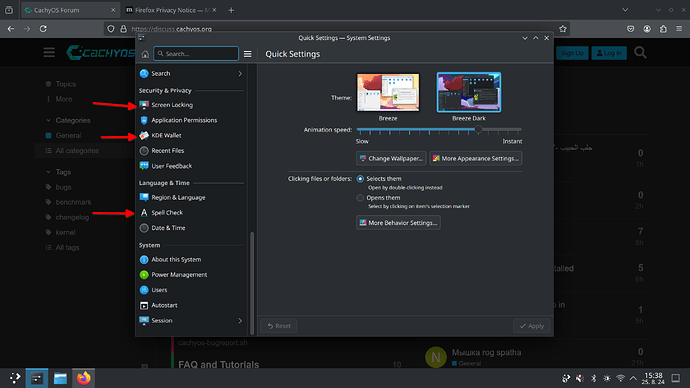This screenshot has width=690, height=388.
Task: Click the Firefox address bar
Action: pos(337,29)
